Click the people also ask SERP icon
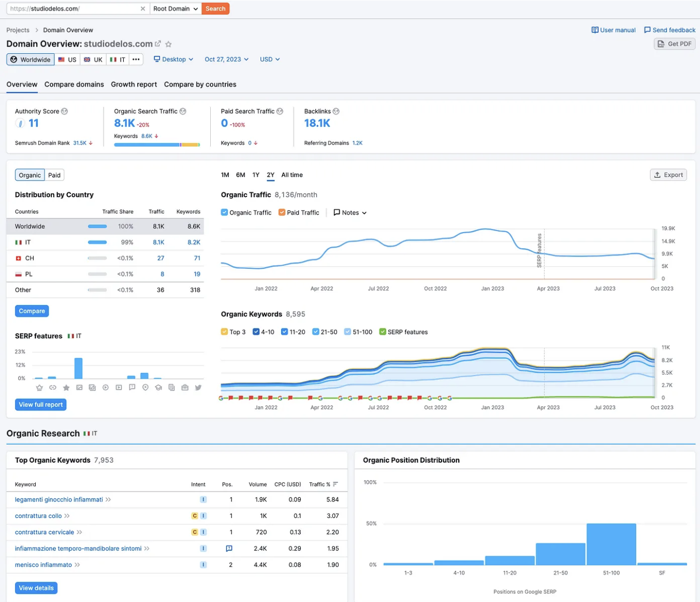 pyautogui.click(x=132, y=388)
